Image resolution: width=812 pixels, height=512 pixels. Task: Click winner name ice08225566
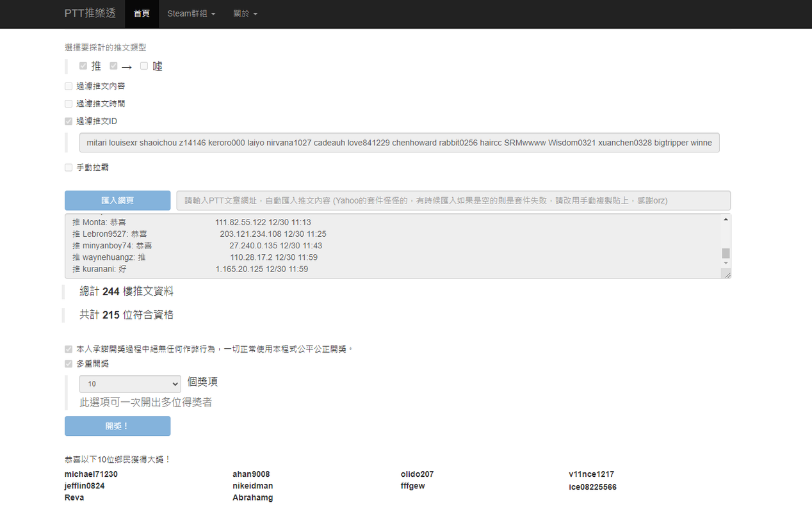pyautogui.click(x=593, y=488)
